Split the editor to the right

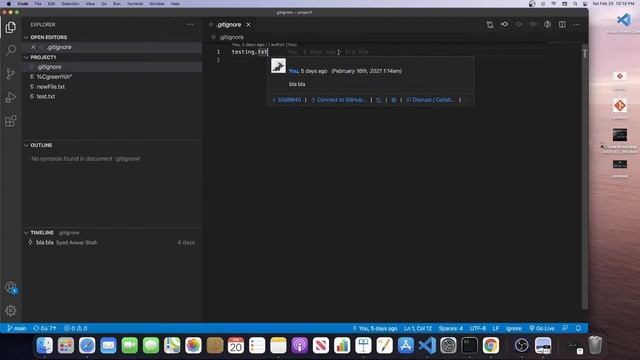click(562, 24)
